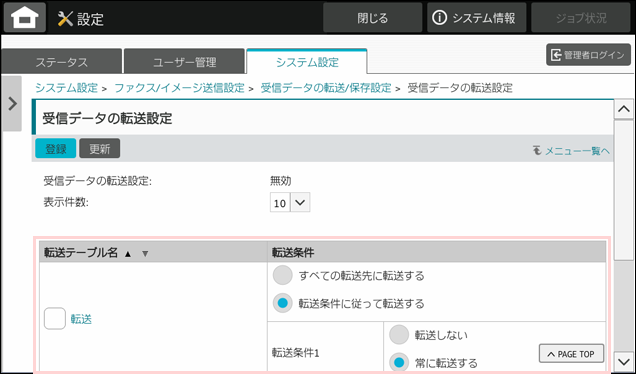
Task: Go to the home screen icon
Action: click(x=25, y=17)
